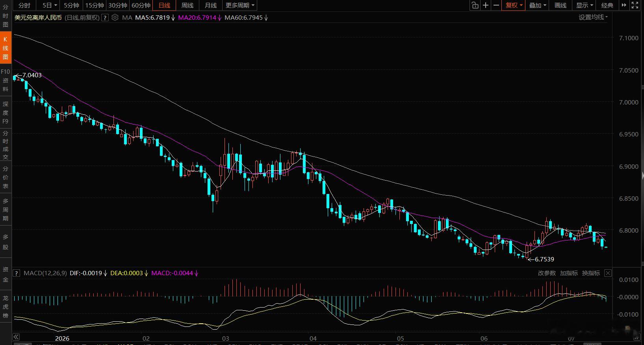The image size is (644, 345).
Task: Click the (日线,前复权) label
Action: pyautogui.click(x=82, y=17)
